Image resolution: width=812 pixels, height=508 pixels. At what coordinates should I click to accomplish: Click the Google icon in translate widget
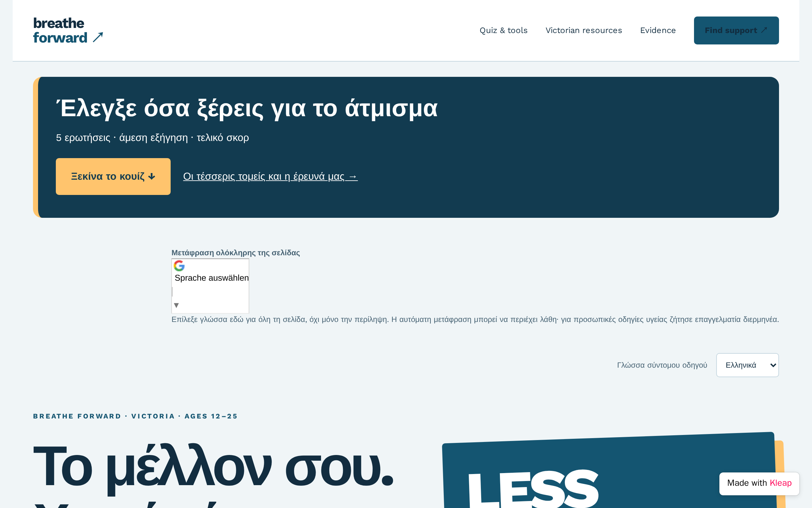click(179, 266)
